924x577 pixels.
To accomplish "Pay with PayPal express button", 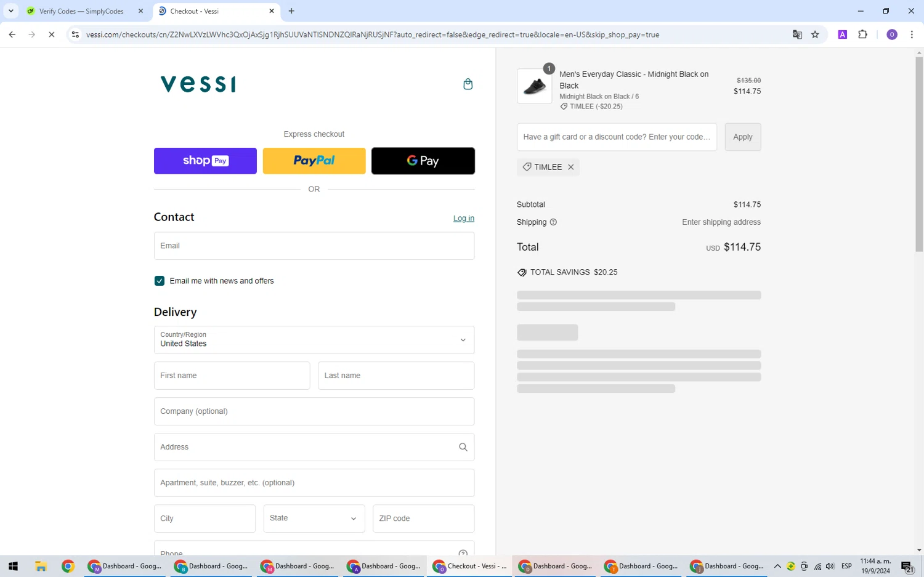I will [314, 161].
